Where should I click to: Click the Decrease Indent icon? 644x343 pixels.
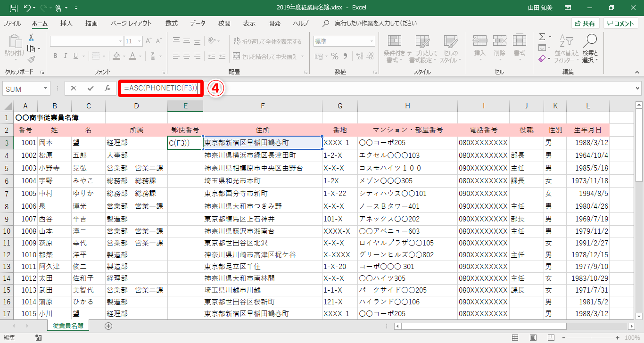pos(212,57)
